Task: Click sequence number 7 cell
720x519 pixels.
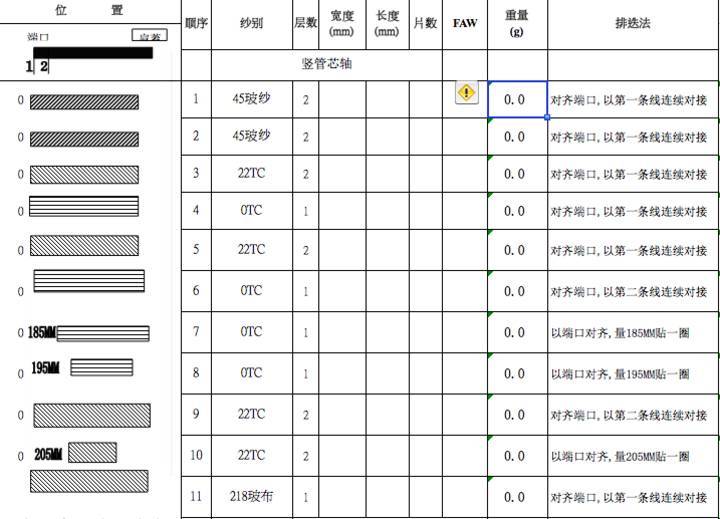Action: pos(197,332)
